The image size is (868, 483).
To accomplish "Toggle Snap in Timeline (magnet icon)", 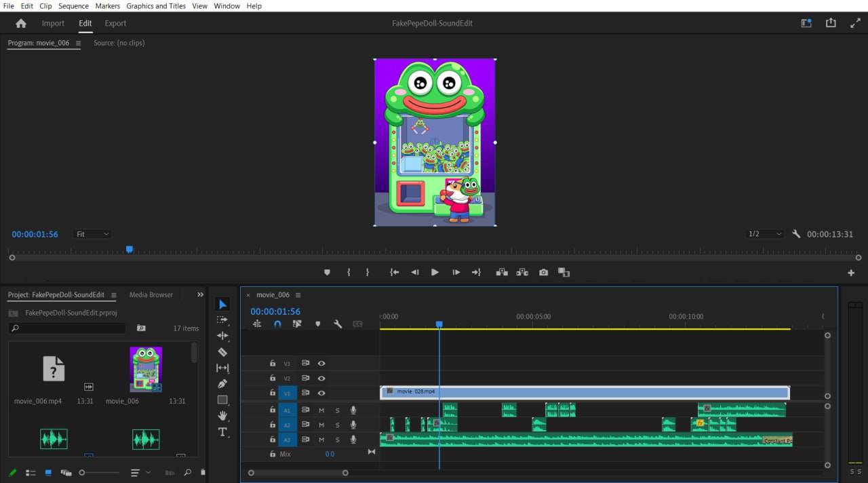I will click(x=277, y=324).
